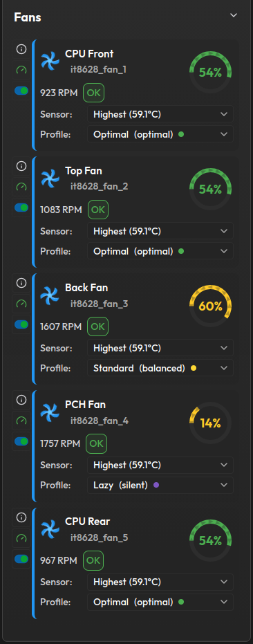Screen dimensions: 253x644
Task: Click the speedometer icon beside PCH Fan
Action: pyautogui.click(x=21, y=421)
